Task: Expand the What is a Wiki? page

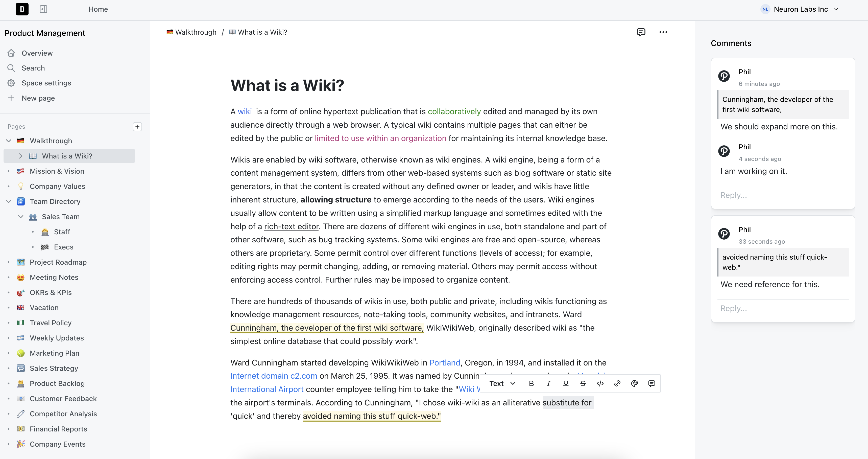Action: click(x=20, y=156)
